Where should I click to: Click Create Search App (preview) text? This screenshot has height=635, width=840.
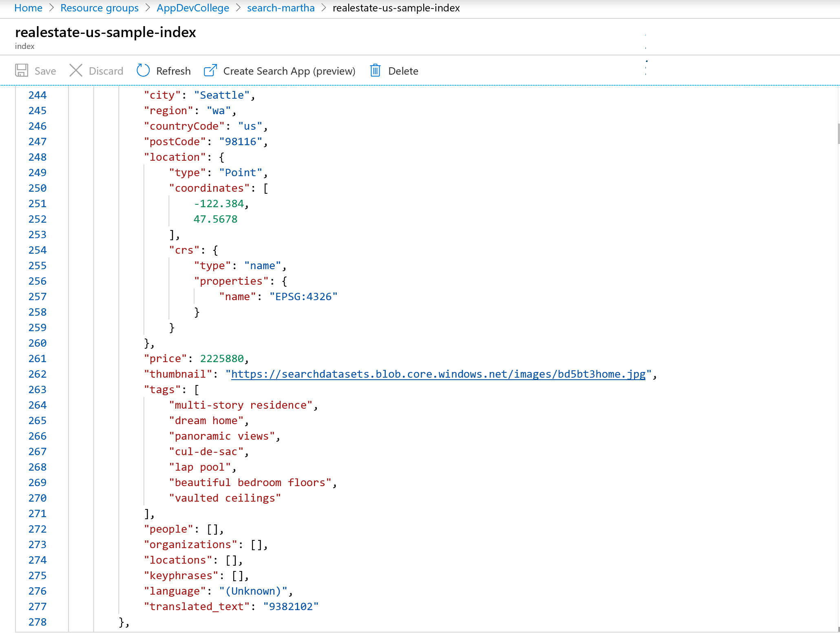coord(289,71)
